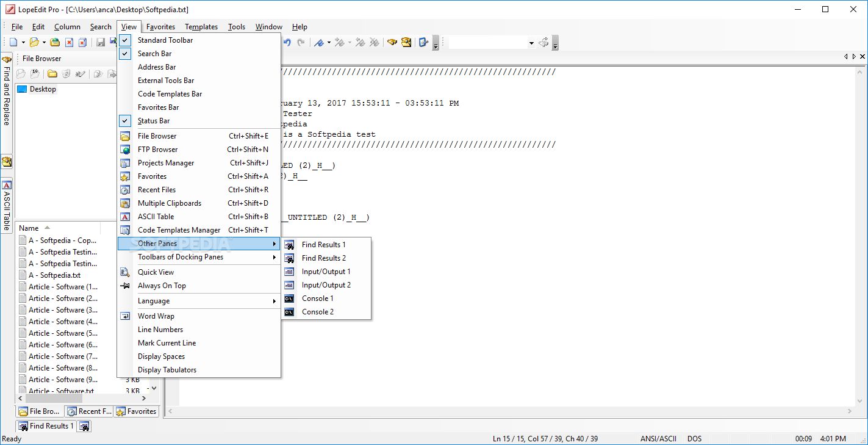Toggle Display Tabulators
The height and width of the screenshot is (445, 868).
pos(199,370)
